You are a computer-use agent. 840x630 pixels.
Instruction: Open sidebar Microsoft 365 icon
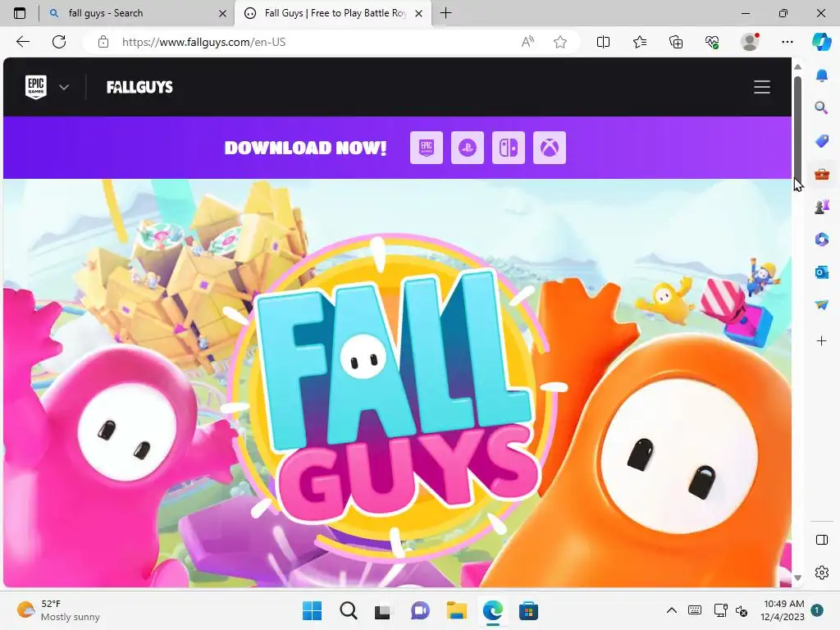pos(822,239)
